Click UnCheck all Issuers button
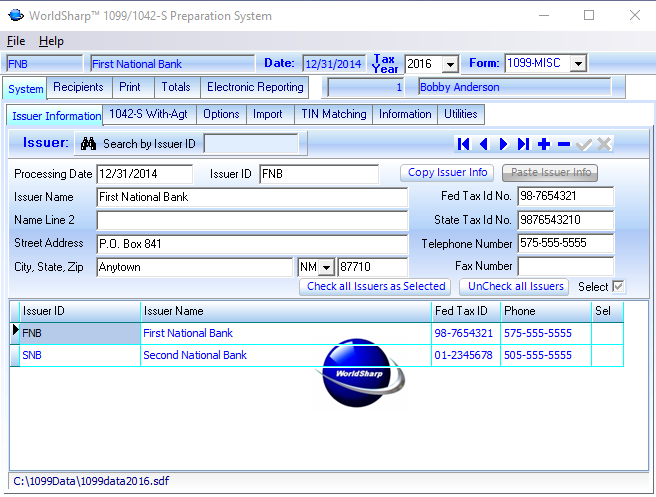This screenshot has width=656, height=497. [515, 287]
